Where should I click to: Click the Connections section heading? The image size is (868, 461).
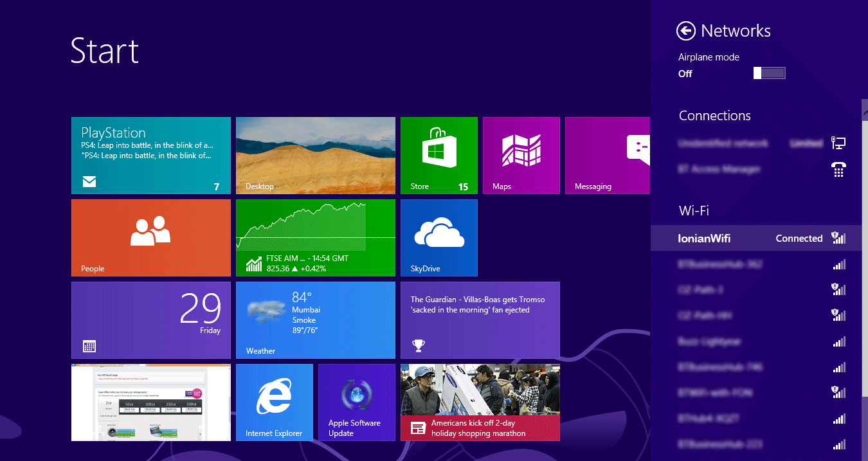[715, 116]
